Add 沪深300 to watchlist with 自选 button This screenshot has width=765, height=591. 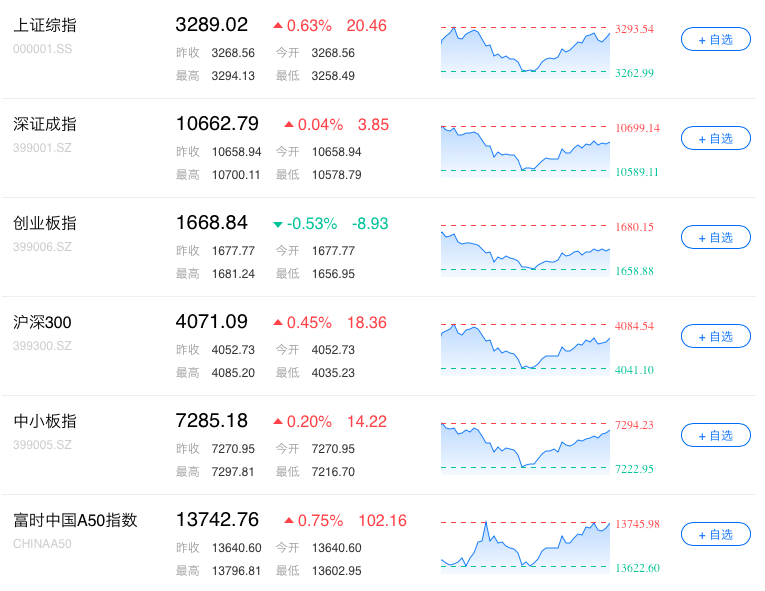pyautogui.click(x=715, y=337)
